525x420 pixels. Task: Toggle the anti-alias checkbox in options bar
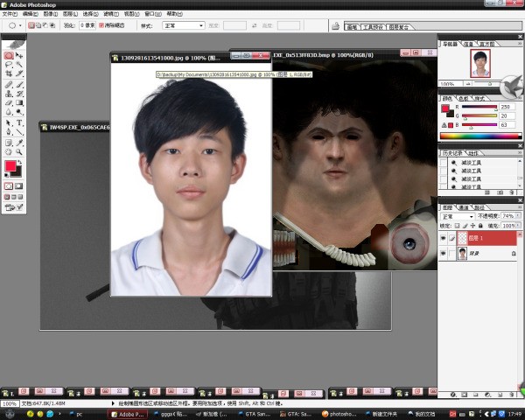click(x=102, y=26)
